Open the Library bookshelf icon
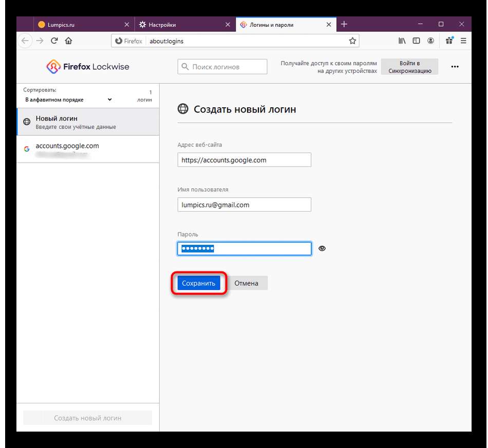Image resolution: width=488 pixels, height=448 pixels. pos(402,41)
